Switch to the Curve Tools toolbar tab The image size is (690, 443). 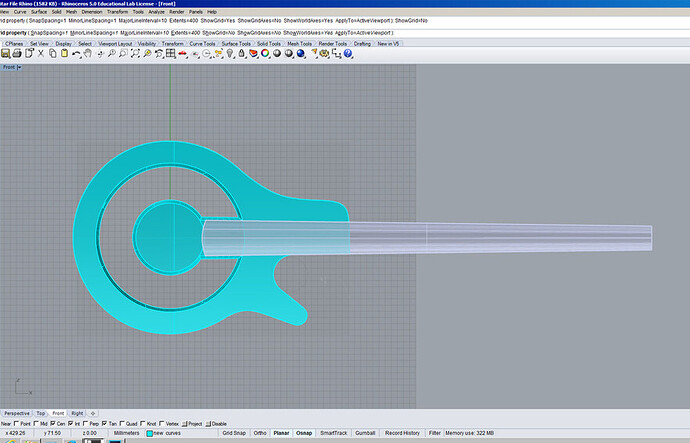click(202, 44)
